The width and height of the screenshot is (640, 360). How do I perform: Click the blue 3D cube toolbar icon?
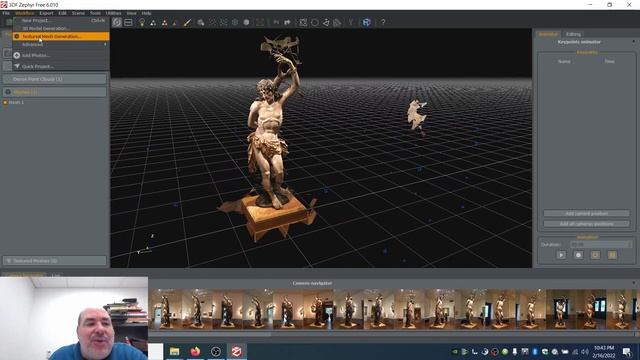367,22
